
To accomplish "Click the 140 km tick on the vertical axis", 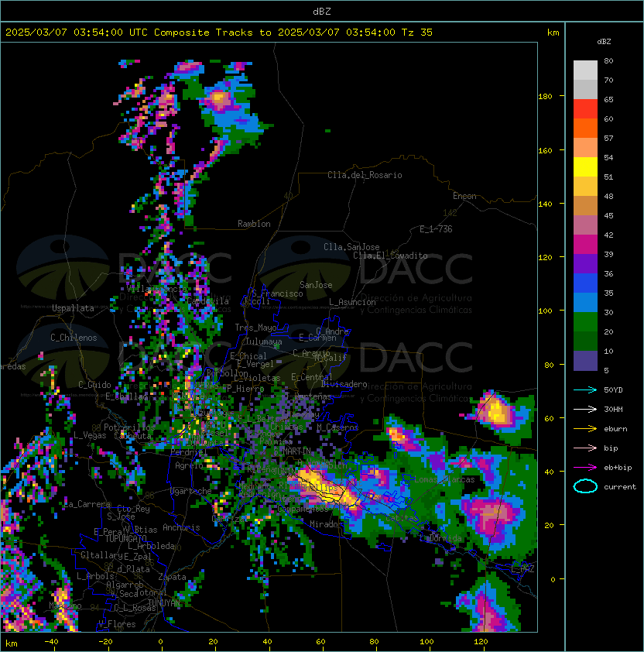I will click(545, 204).
